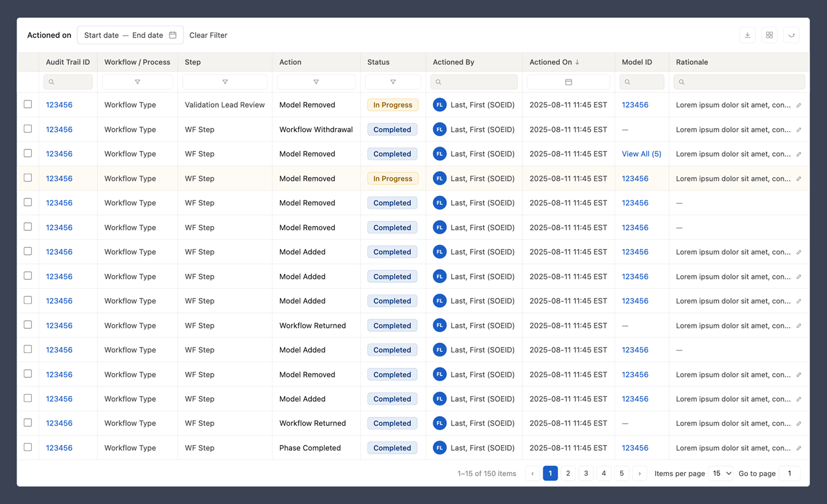Screen dimensions: 827x504
Task: Open Items per page dropdown showing 15
Action: pyautogui.click(x=721, y=473)
